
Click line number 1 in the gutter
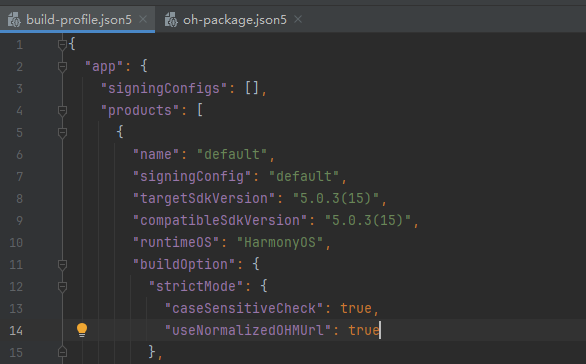tap(19, 45)
